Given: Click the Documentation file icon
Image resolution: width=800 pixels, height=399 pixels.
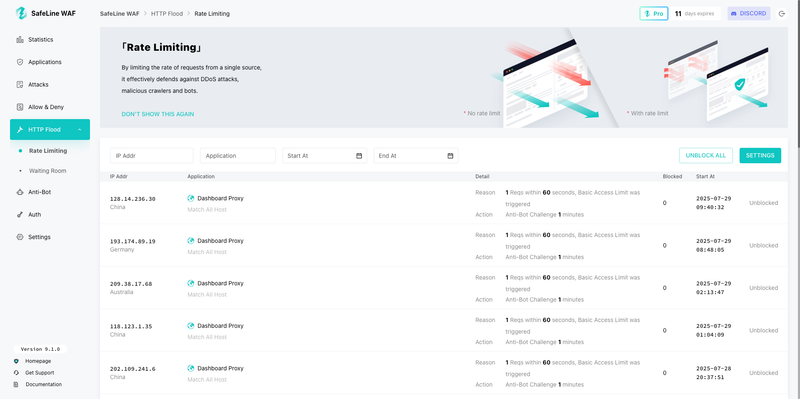Looking at the screenshot, I should click(16, 385).
